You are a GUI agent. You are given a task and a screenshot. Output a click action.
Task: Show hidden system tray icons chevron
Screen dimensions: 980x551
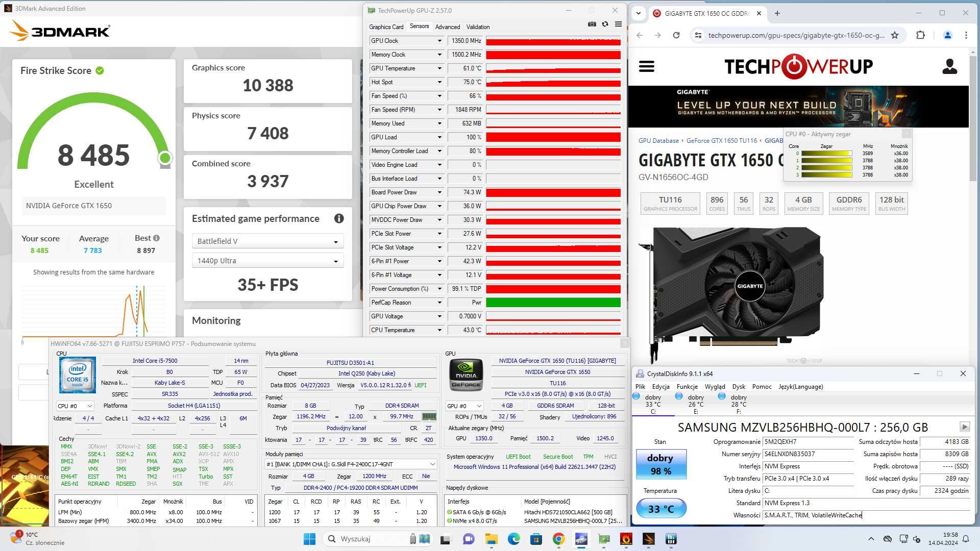pos(871,539)
